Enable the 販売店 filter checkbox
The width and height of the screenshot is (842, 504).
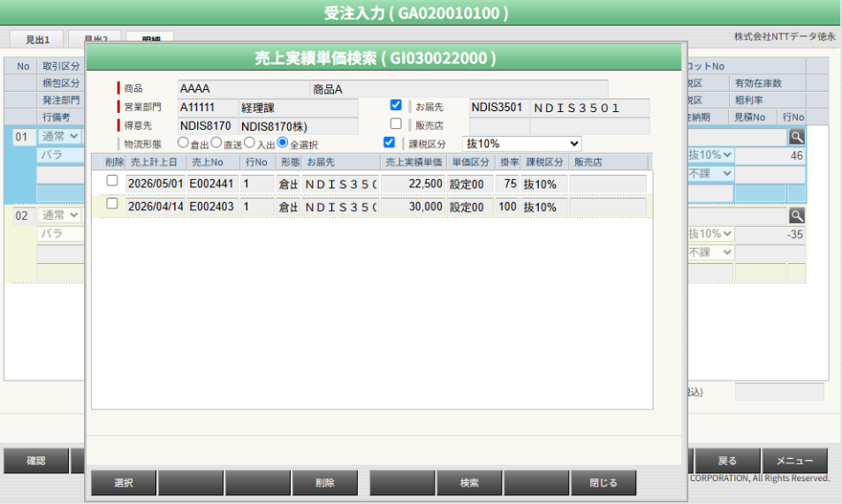click(396, 124)
